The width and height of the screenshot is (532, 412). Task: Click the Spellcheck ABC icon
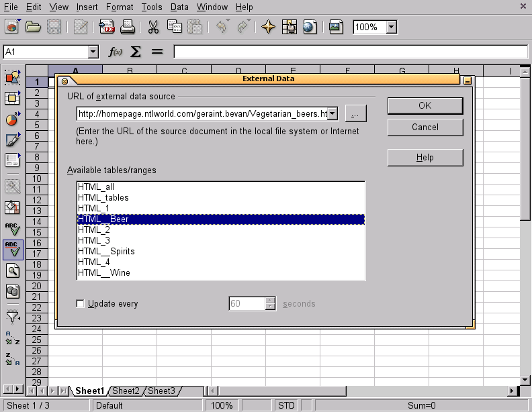pos(13,229)
